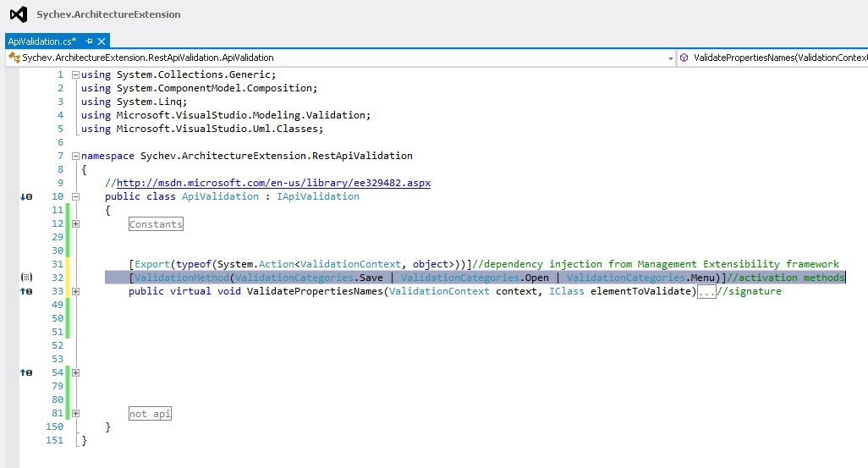Click the collapsed not api box

pos(150,413)
